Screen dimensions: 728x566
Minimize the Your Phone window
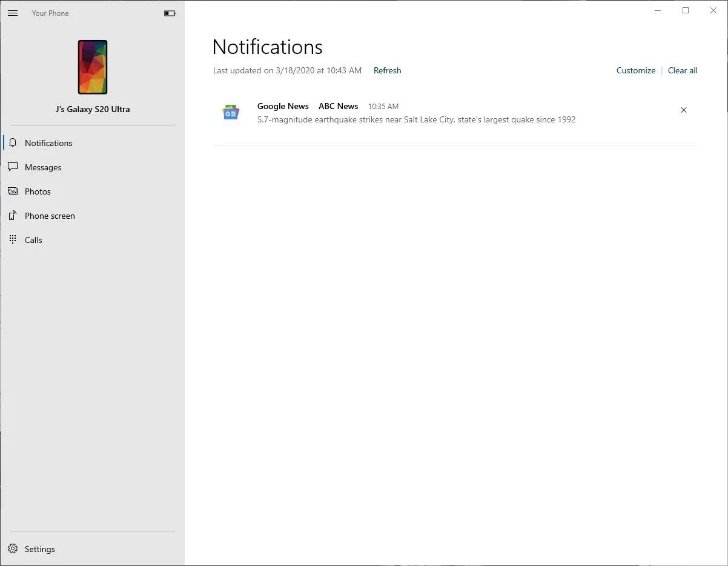pos(658,10)
